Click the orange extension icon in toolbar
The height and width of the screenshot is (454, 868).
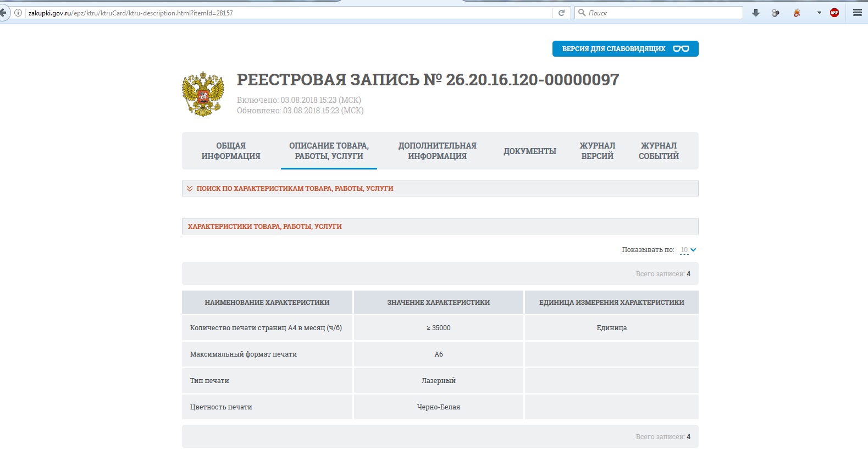(x=797, y=13)
